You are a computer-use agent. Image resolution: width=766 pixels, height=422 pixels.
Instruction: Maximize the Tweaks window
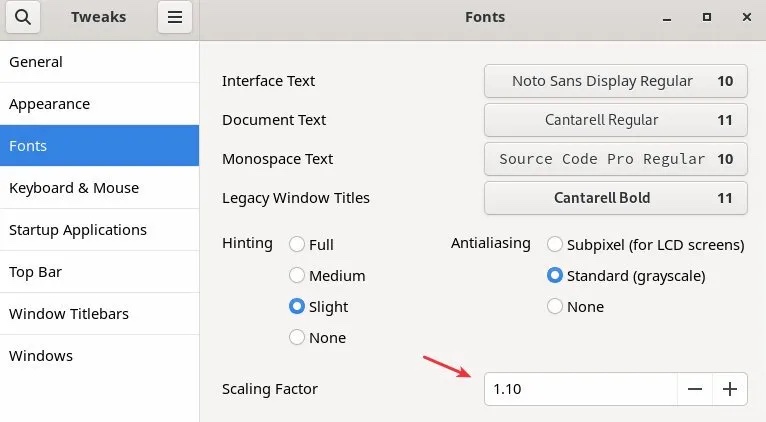pyautogui.click(x=706, y=17)
